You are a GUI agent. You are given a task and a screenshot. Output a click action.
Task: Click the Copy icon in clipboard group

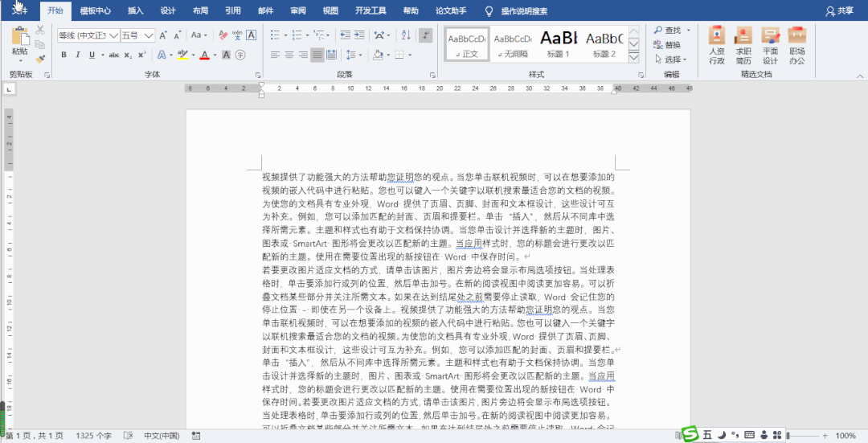pyautogui.click(x=40, y=44)
